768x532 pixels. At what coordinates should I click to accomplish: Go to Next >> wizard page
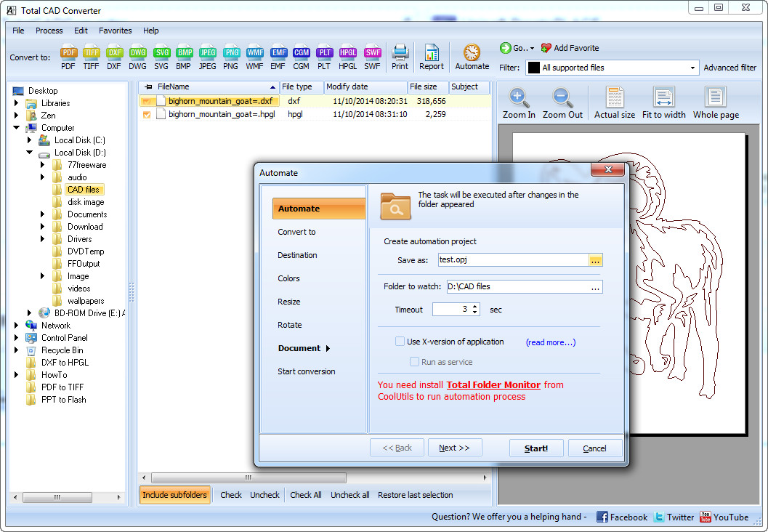[x=455, y=448]
